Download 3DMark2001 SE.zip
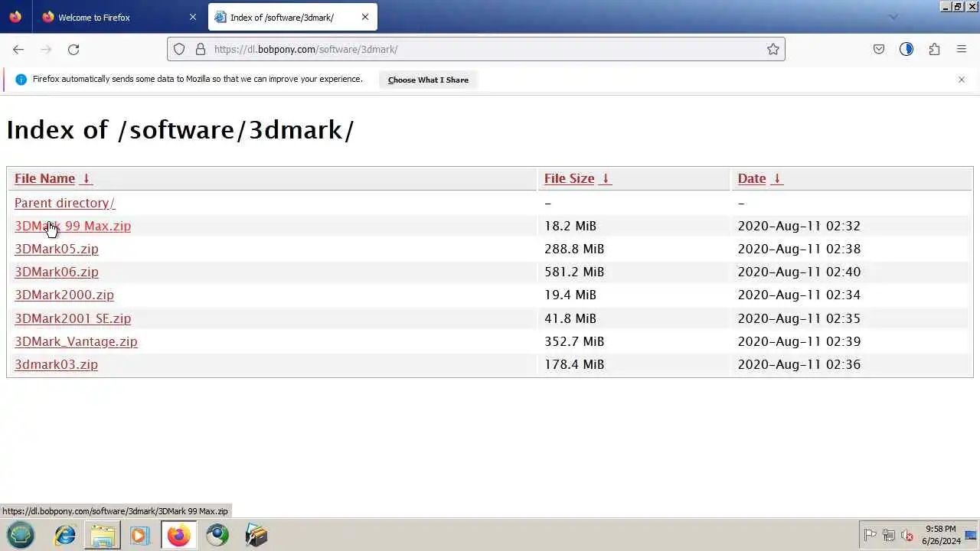Image resolution: width=980 pixels, height=551 pixels. [x=73, y=318]
